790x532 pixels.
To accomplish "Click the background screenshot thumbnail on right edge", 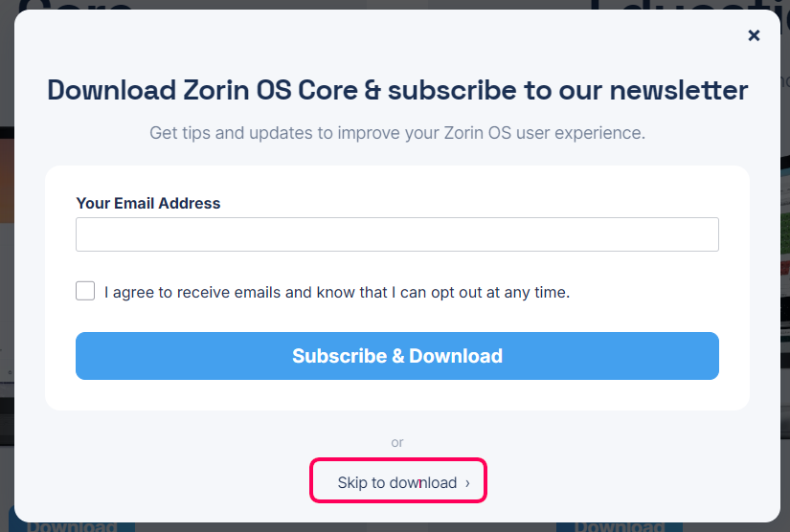I will pyautogui.click(x=785, y=252).
